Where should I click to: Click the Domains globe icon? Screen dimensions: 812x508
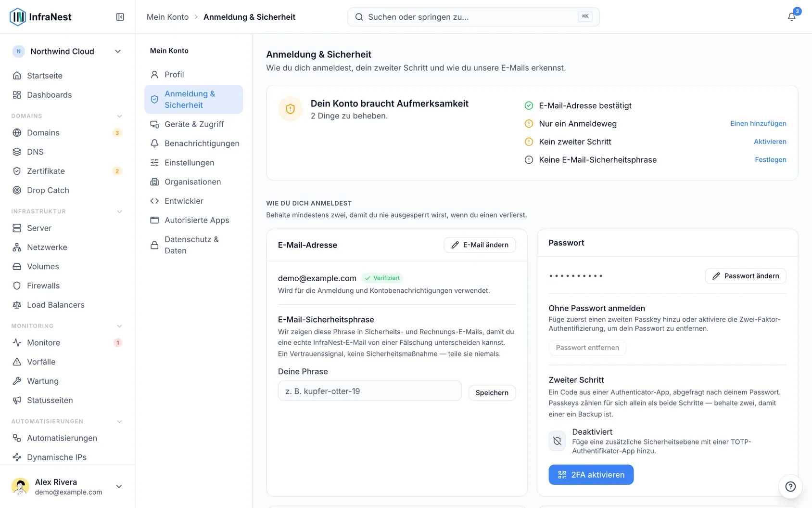17,132
